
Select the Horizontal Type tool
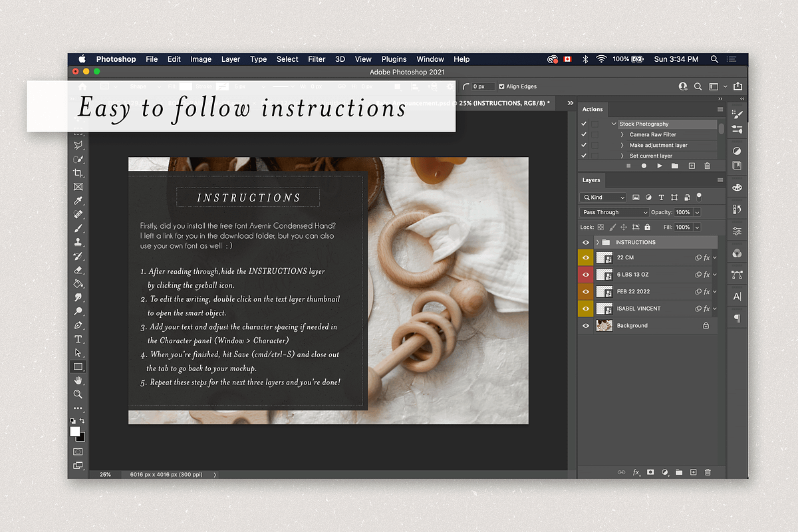point(78,339)
